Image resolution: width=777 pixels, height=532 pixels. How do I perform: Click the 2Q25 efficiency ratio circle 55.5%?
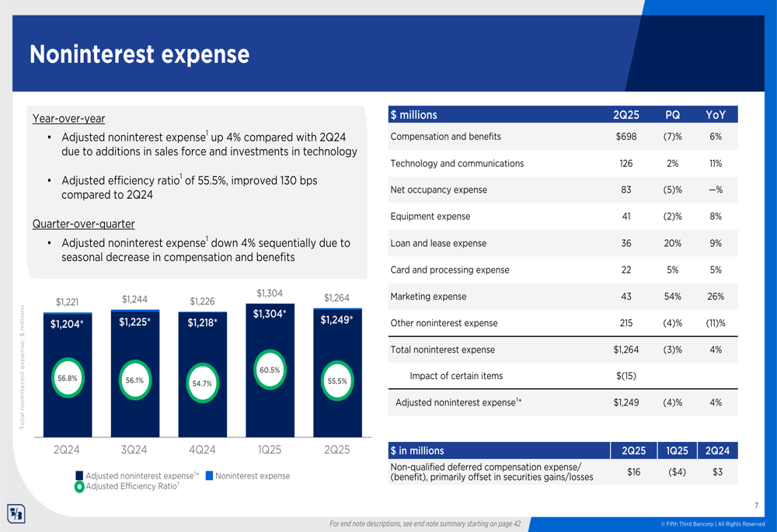click(x=337, y=381)
